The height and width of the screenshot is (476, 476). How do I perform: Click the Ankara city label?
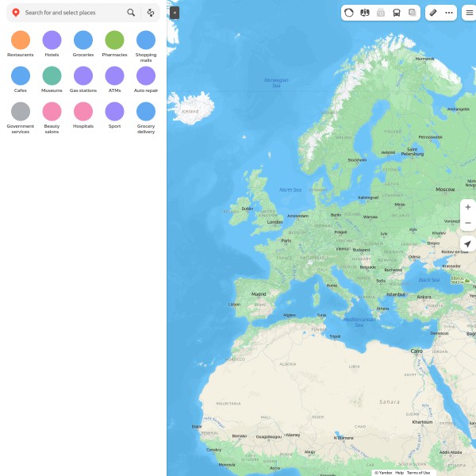[424, 297]
